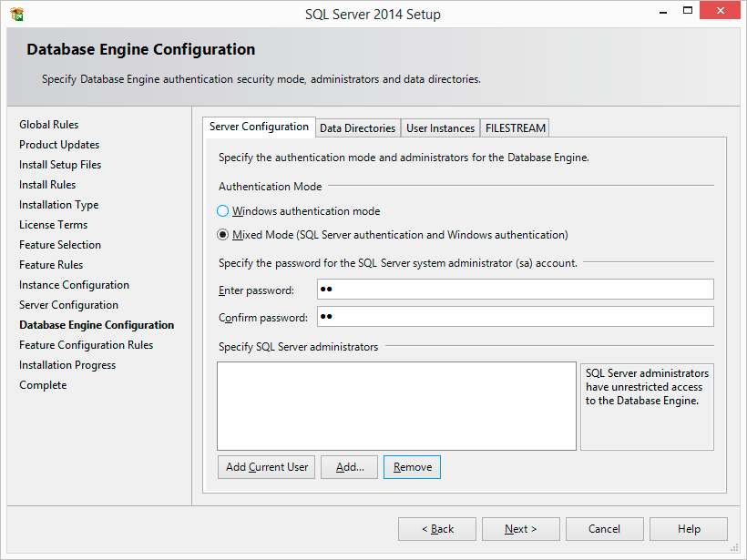Close the SQL Server 2014 Setup window
Image resolution: width=747 pixels, height=560 pixels.
(720, 11)
